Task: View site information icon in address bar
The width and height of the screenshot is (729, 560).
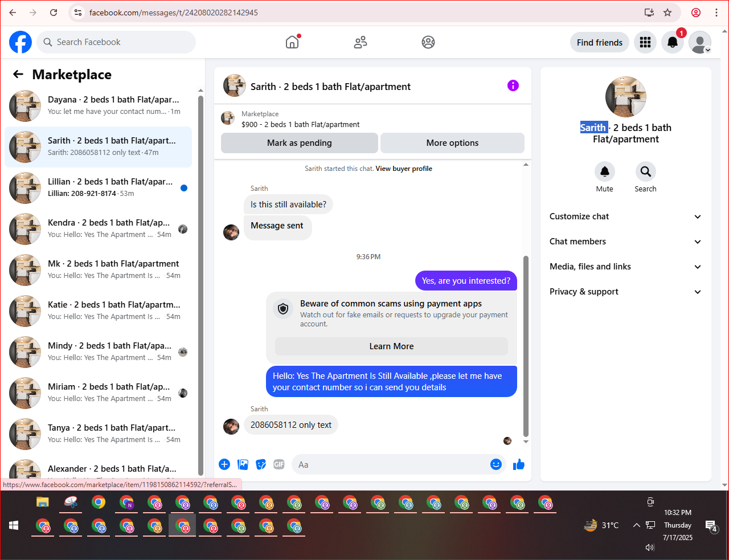Action: 78,13
